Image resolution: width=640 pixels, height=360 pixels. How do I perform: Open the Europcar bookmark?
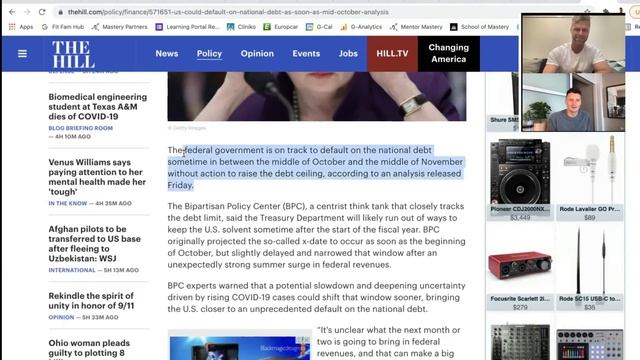click(x=281, y=27)
